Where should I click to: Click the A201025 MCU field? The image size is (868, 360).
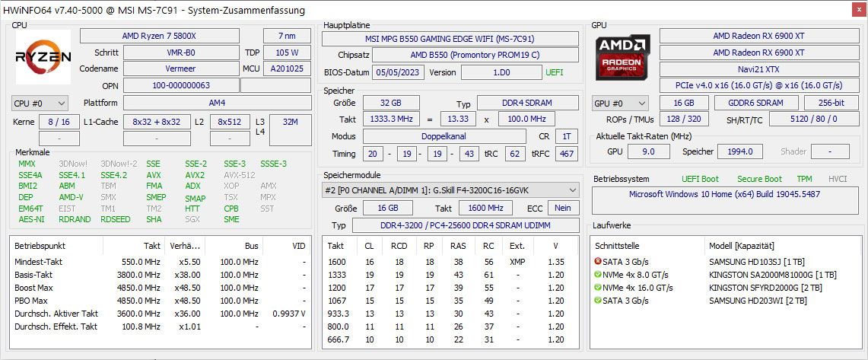(287, 68)
